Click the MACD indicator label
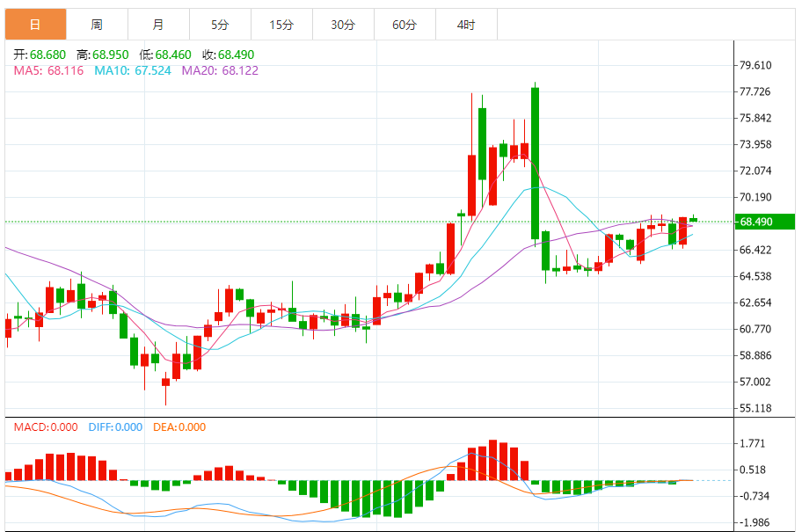This screenshot has width=802, height=532. [x=46, y=427]
